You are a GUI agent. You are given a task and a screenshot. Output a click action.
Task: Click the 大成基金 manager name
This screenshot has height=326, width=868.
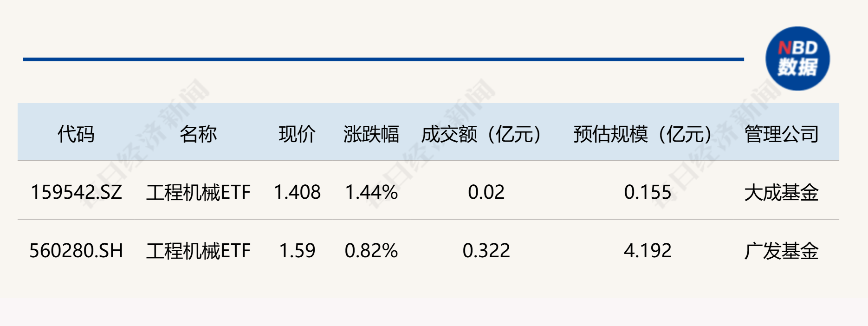coord(781,192)
